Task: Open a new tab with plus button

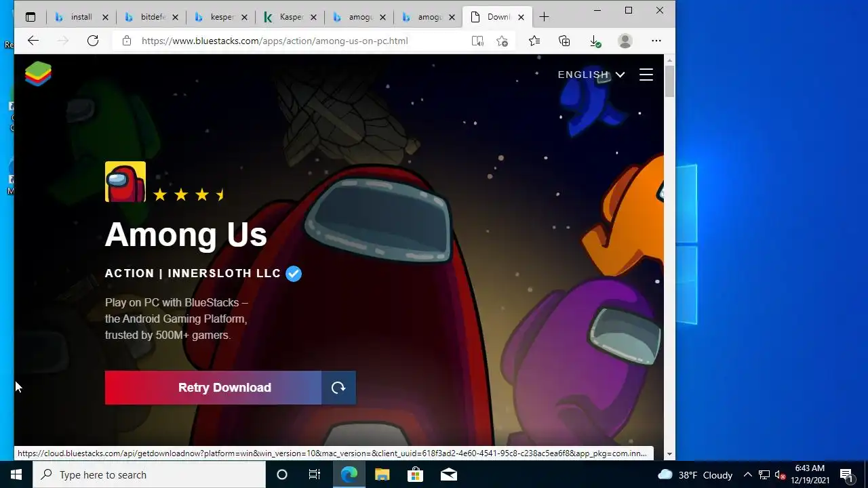Action: pyautogui.click(x=544, y=17)
